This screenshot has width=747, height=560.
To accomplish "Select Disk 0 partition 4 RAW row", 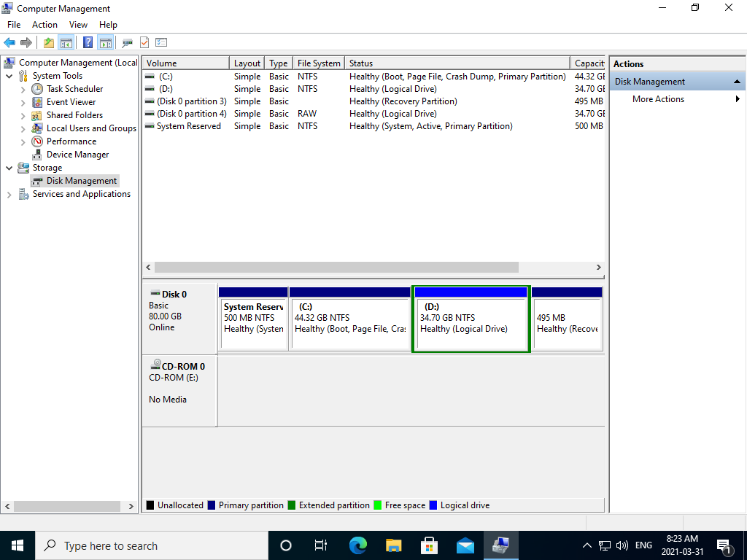I will coord(374,114).
